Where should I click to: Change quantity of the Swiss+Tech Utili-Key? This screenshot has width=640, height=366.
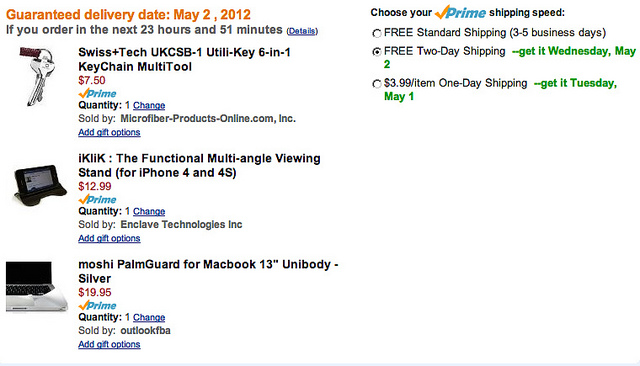tap(149, 105)
